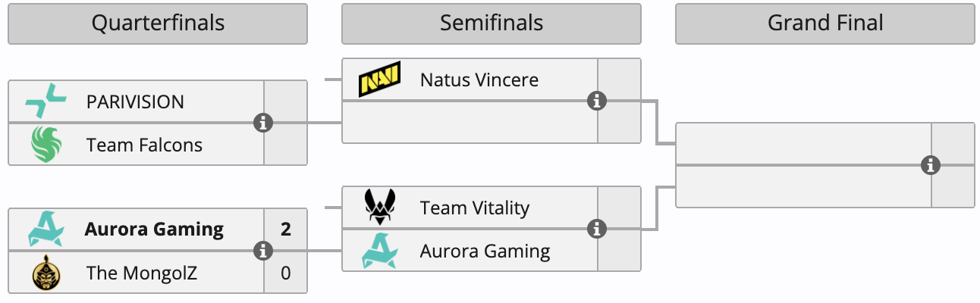The width and height of the screenshot is (980, 303).
Task: Click the empty top Grand Final slot
Action: pos(803,144)
